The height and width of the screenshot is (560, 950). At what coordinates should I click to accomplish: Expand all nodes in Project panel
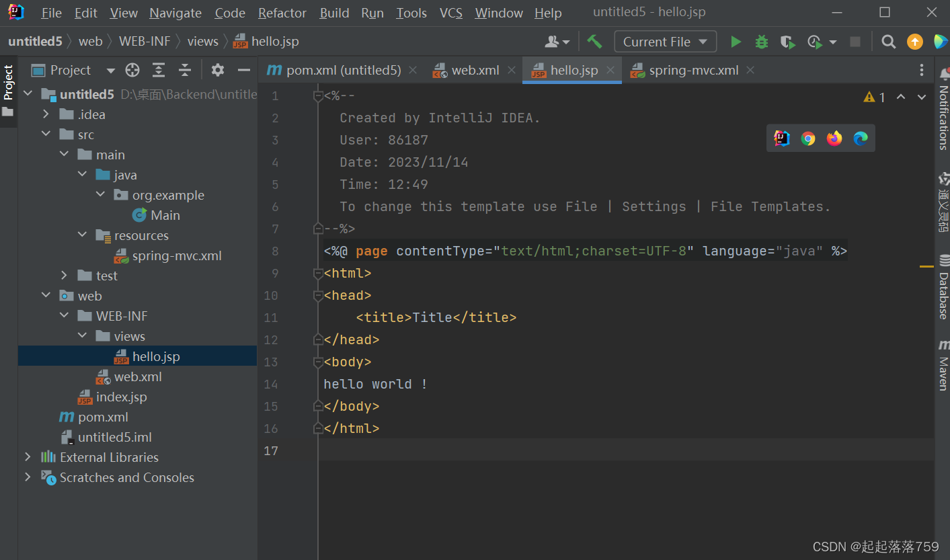point(159,70)
